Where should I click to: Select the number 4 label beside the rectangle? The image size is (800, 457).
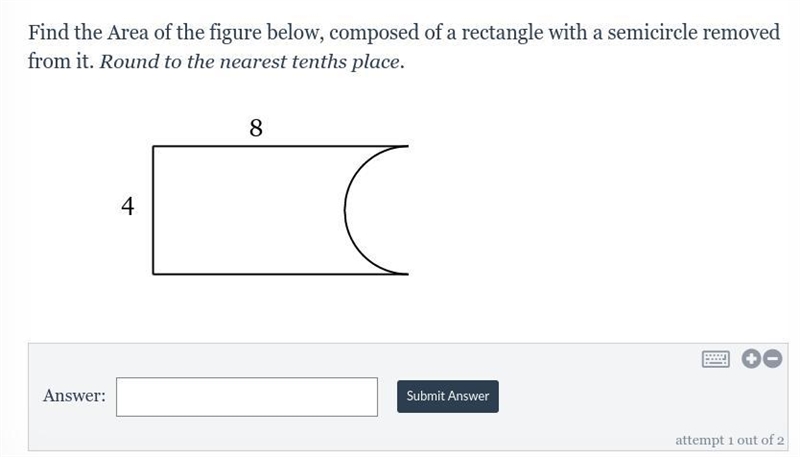[x=128, y=207]
